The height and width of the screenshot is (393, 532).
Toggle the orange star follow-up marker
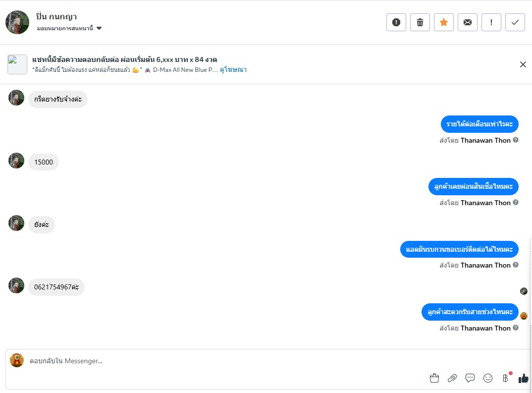point(444,22)
